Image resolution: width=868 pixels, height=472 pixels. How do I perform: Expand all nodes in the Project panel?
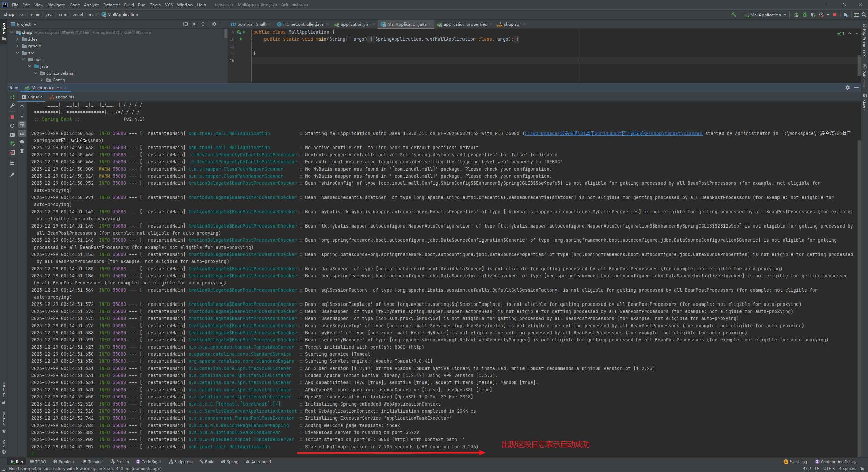pos(194,24)
